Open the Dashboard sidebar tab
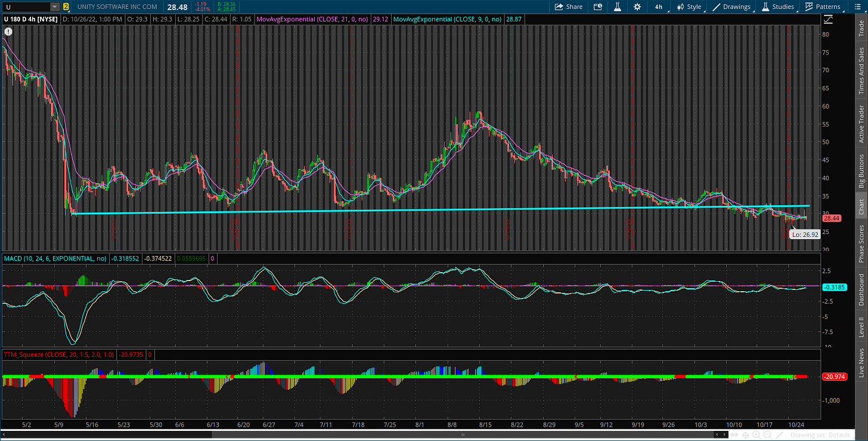The image size is (868, 441). 861,289
